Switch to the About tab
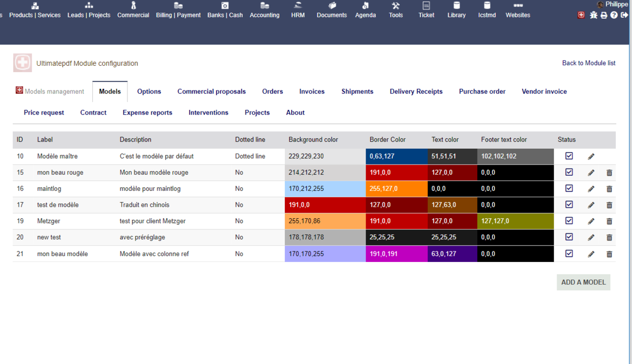Image resolution: width=632 pixels, height=364 pixels. tap(295, 113)
